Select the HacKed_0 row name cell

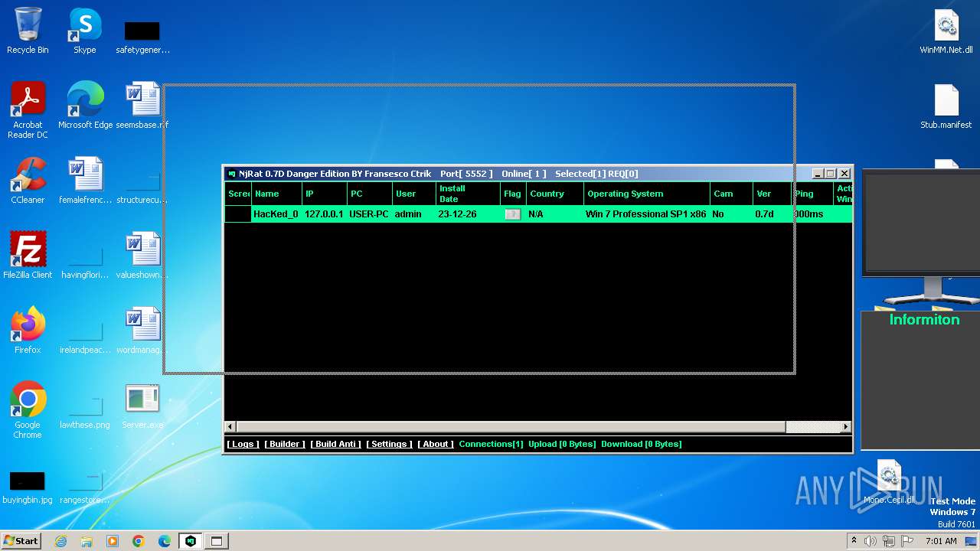[x=276, y=214]
